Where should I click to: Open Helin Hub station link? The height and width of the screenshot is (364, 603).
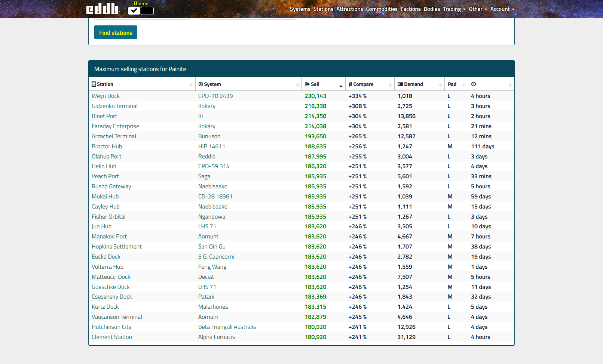coord(104,166)
